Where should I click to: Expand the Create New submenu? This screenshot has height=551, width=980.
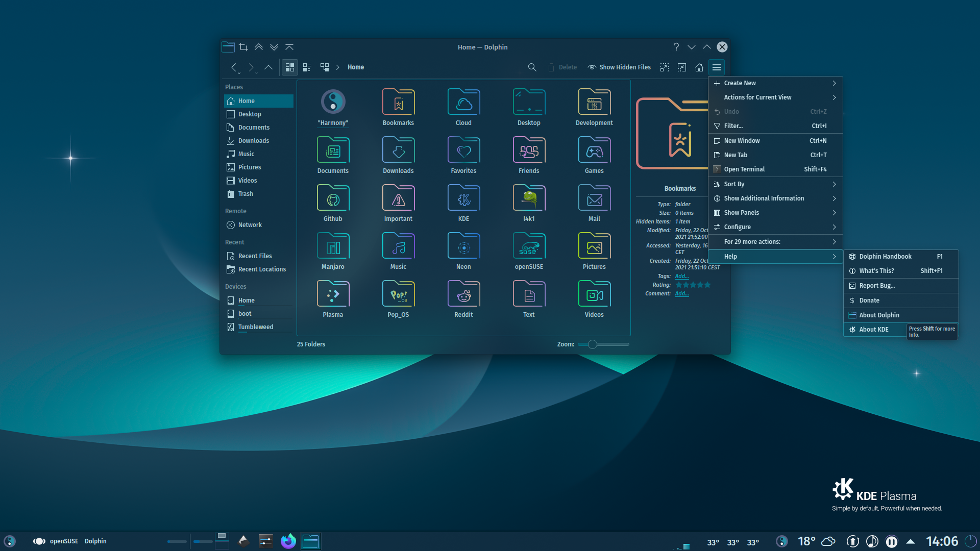pyautogui.click(x=775, y=83)
